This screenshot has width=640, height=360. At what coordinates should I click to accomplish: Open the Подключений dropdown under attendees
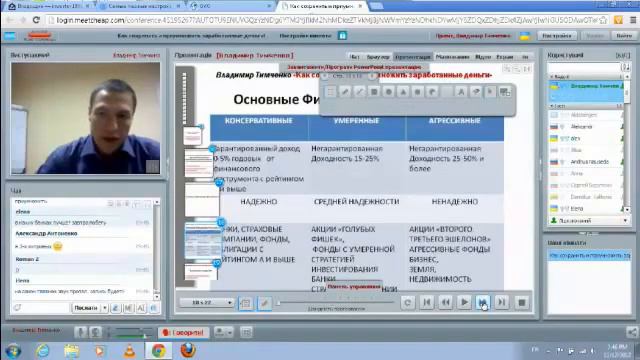pos(589,220)
